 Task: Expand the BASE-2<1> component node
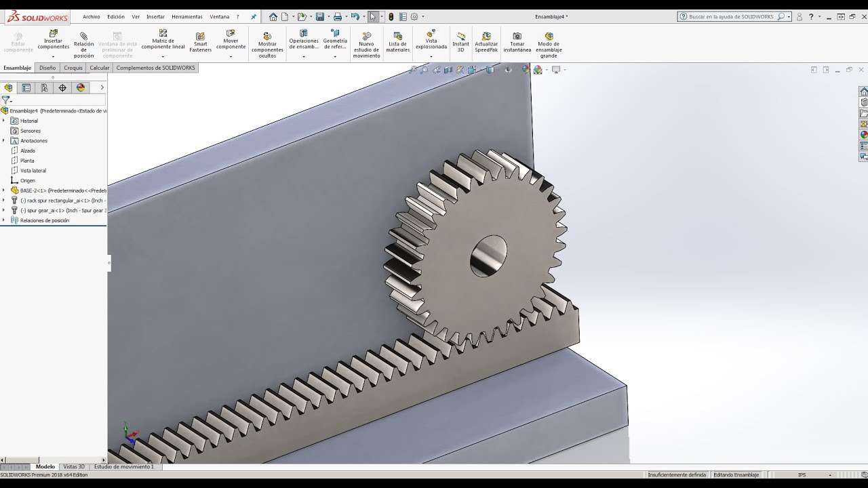click(x=3, y=190)
